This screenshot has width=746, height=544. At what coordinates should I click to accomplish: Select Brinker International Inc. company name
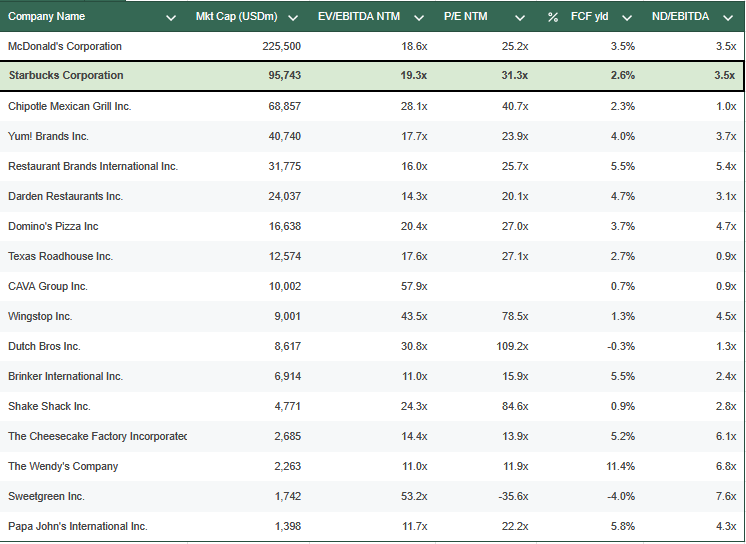[x=65, y=376]
